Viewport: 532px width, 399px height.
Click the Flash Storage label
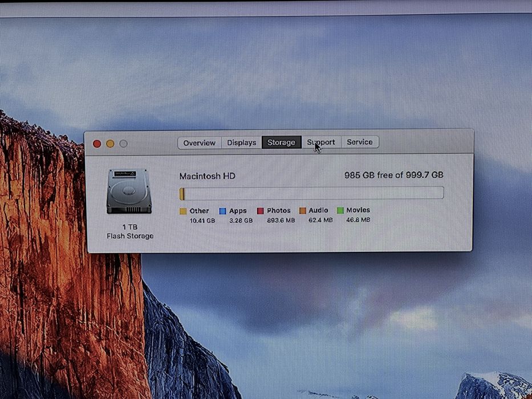pyautogui.click(x=130, y=236)
